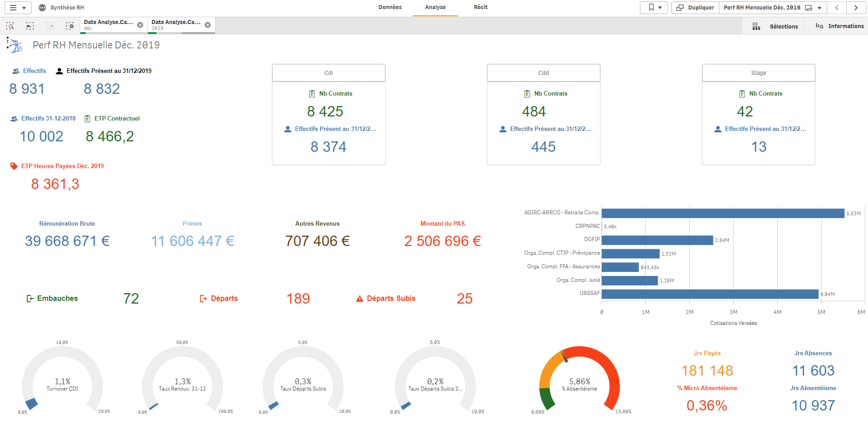
Task: Switch to the Récit tab
Action: [480, 7]
